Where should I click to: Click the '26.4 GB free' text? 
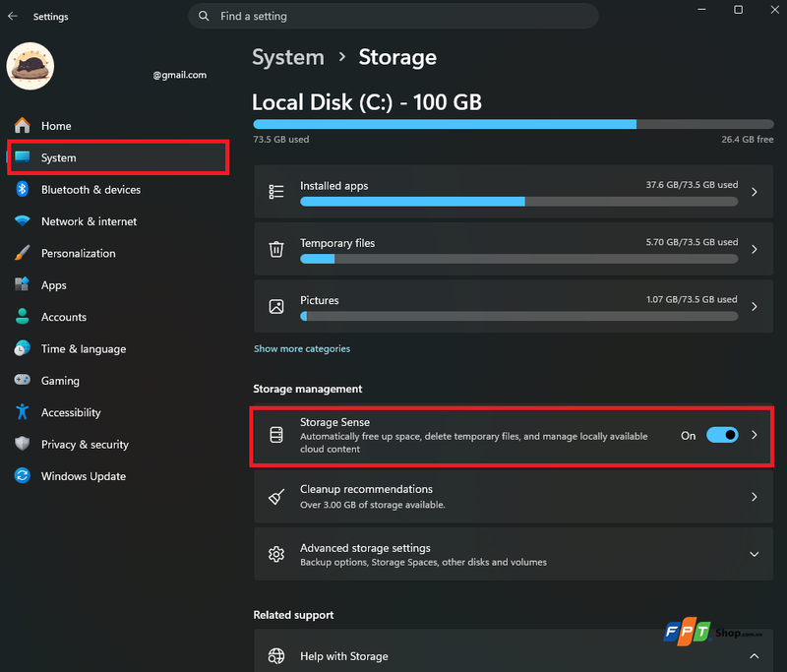(748, 139)
